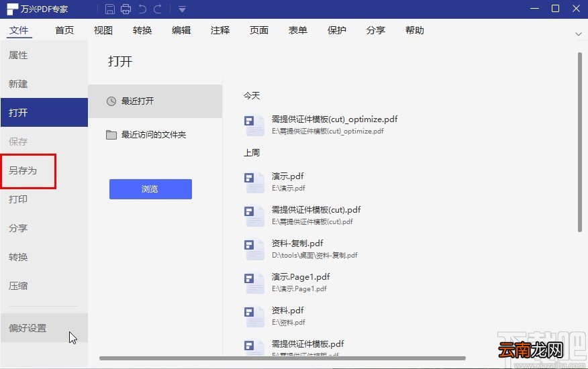Select 转换 in the file sidebar
Viewport: 588px width, 369px height.
44,257
